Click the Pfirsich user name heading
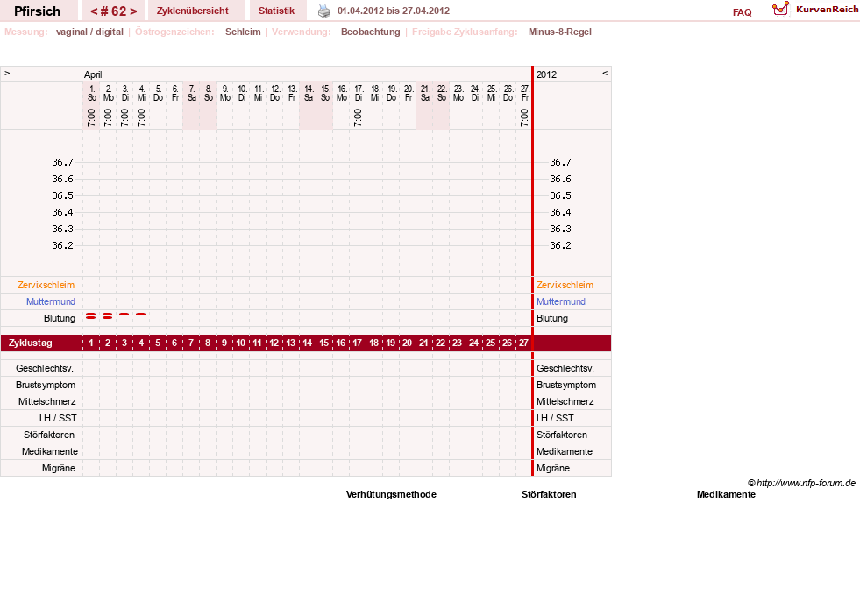Viewport: 860px width, 616px height. click(x=38, y=11)
